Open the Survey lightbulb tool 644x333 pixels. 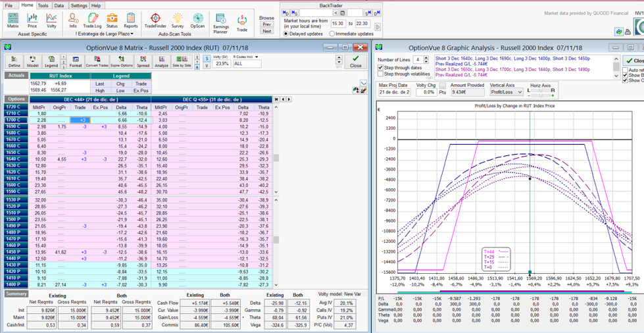coord(178,20)
